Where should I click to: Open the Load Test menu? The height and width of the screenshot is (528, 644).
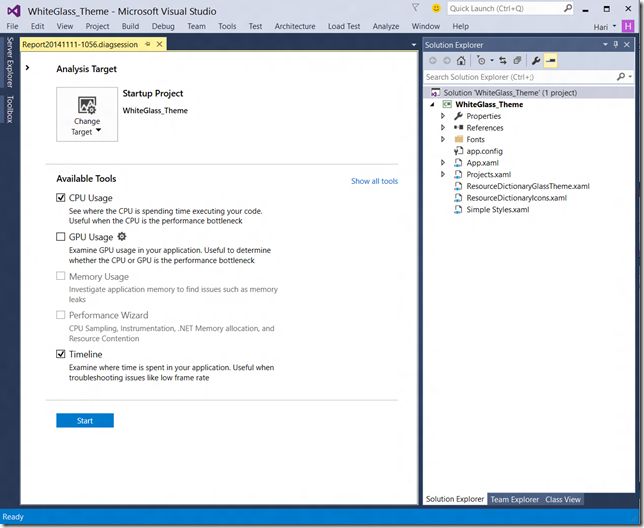click(344, 26)
